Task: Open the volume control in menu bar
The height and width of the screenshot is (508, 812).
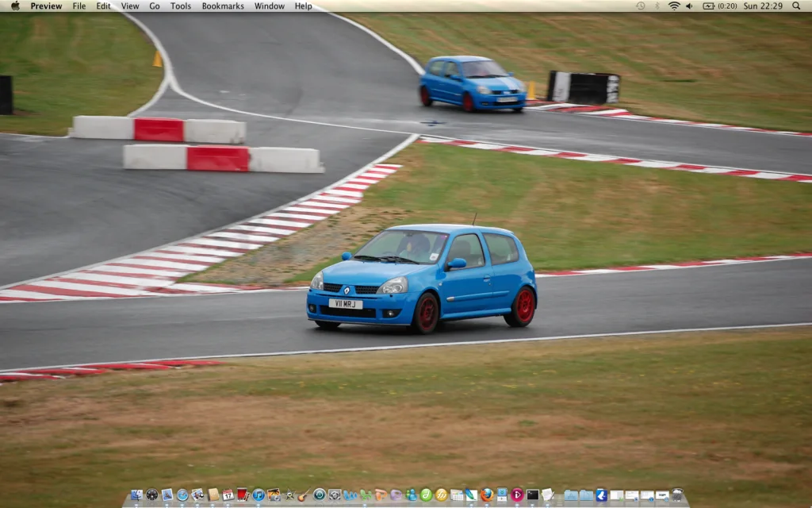Action: tap(689, 6)
